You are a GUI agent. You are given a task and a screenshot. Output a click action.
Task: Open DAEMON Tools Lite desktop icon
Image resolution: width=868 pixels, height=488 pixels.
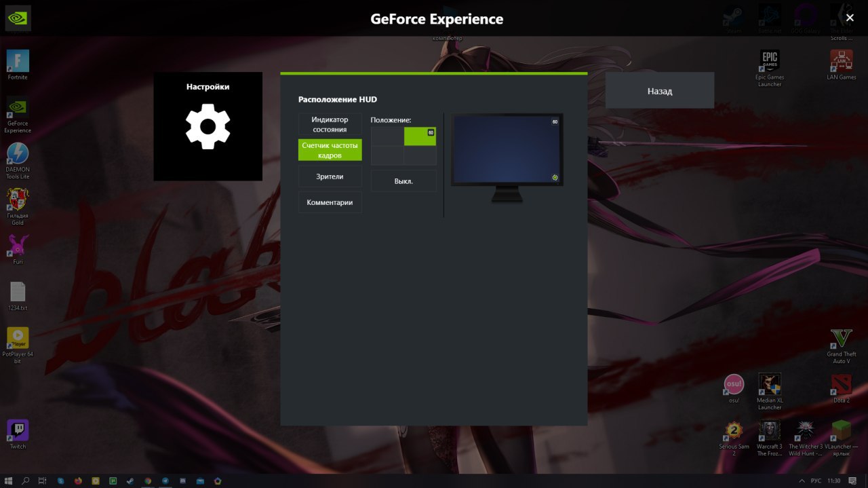click(x=18, y=161)
